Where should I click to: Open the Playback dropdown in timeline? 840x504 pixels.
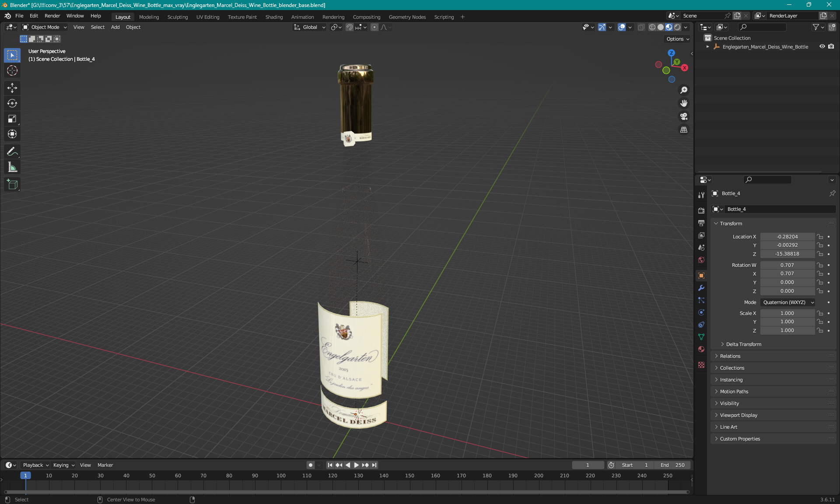pos(35,465)
